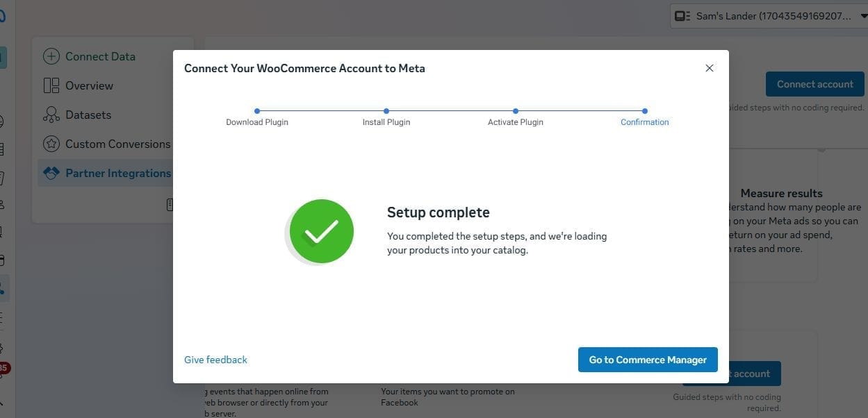Select the Confirmation step dot
The image size is (868, 418).
click(645, 111)
